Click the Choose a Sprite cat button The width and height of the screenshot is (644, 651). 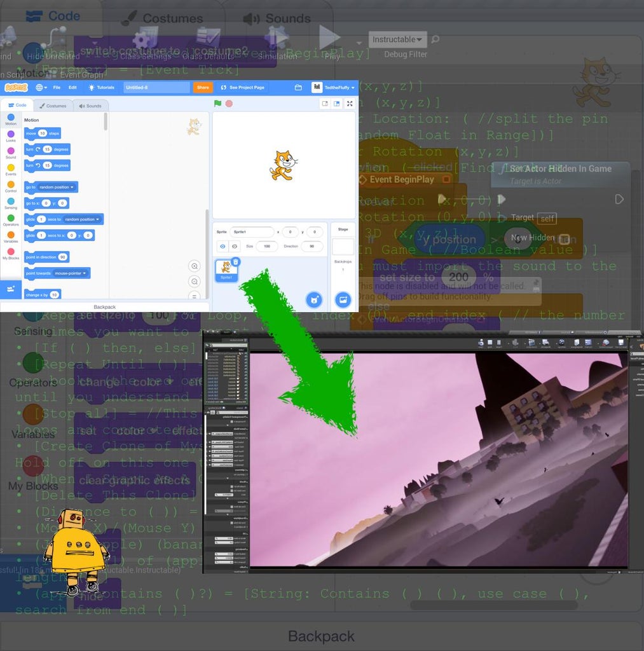pos(313,299)
